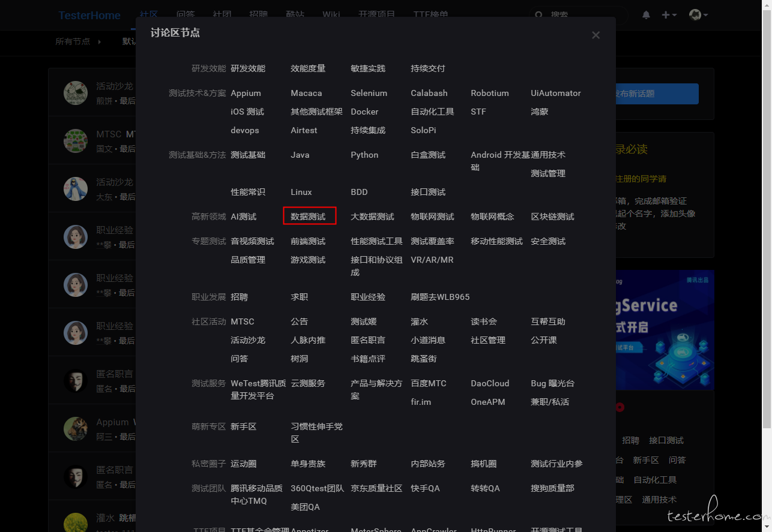Select the 研发效能 node link
Viewport: 772px width, 532px height.
tap(248, 68)
